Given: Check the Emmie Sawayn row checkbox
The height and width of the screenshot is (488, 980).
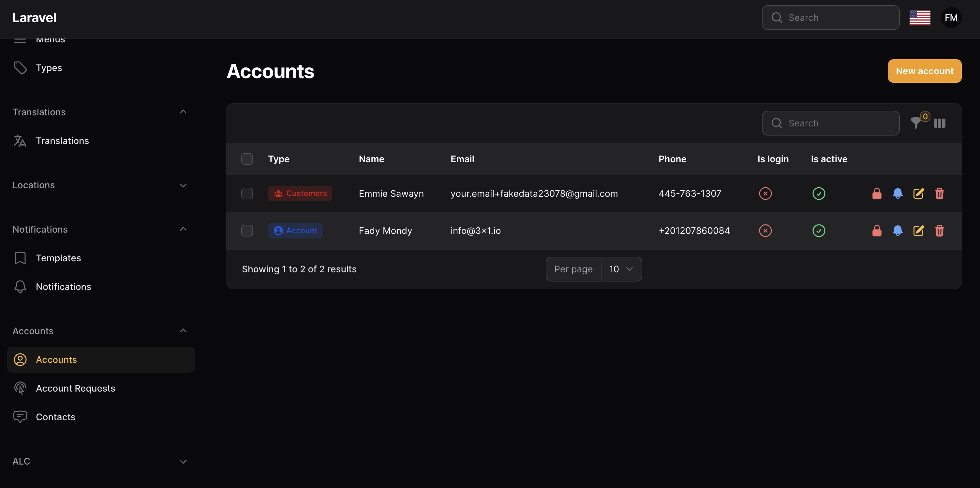Looking at the screenshot, I should click(x=247, y=194).
